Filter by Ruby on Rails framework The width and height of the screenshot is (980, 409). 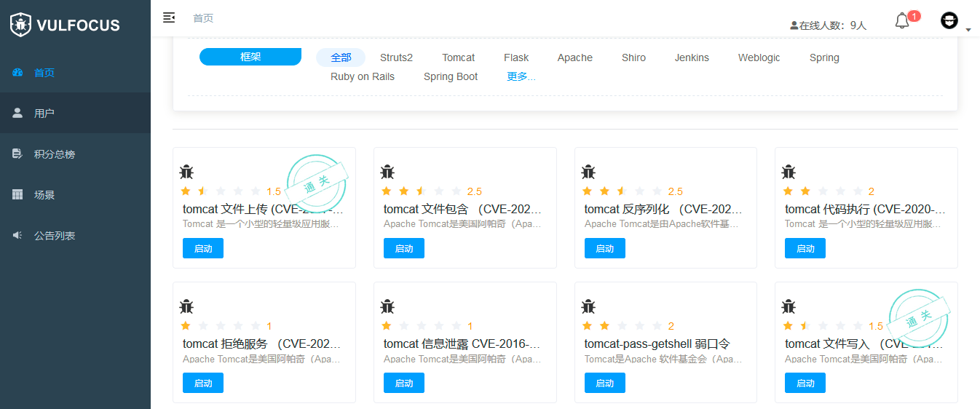click(363, 76)
